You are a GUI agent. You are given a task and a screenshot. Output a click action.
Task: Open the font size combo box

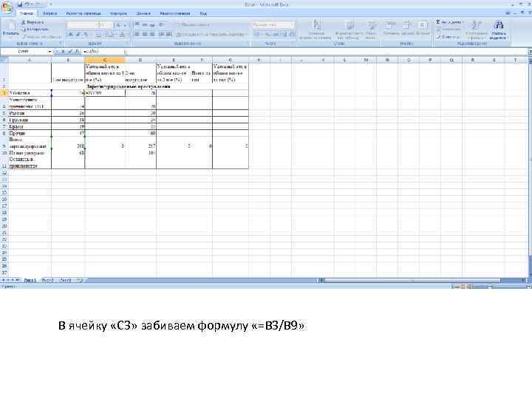[106, 25]
